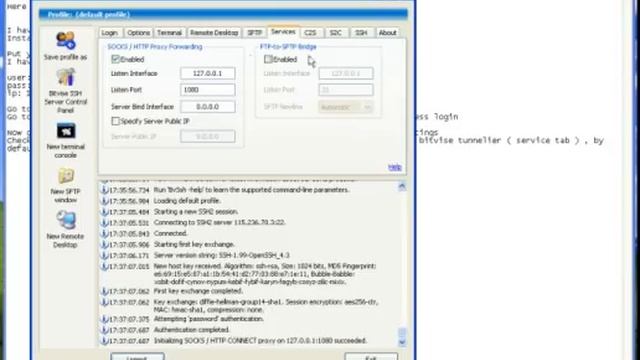Click the log scroll down arrow

[402, 342]
